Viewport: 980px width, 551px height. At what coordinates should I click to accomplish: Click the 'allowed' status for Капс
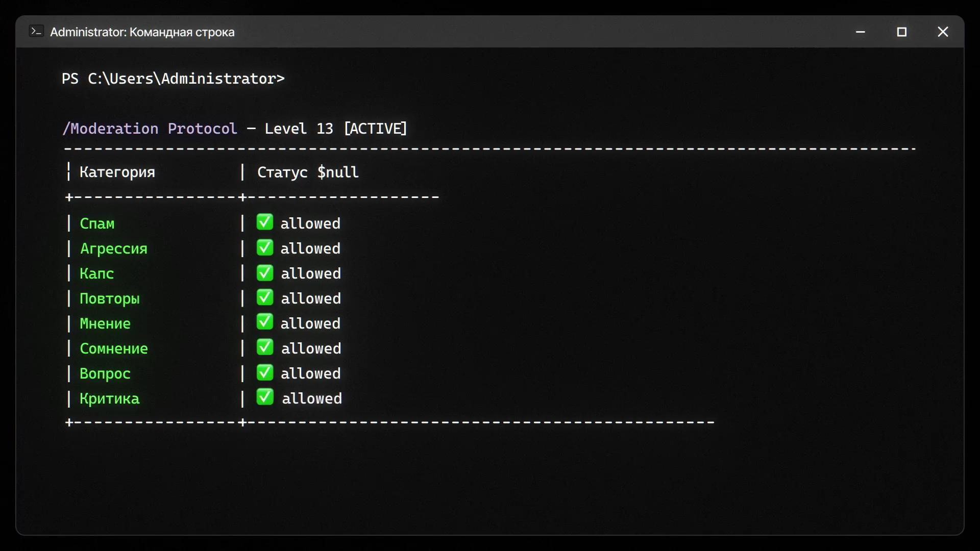(311, 273)
